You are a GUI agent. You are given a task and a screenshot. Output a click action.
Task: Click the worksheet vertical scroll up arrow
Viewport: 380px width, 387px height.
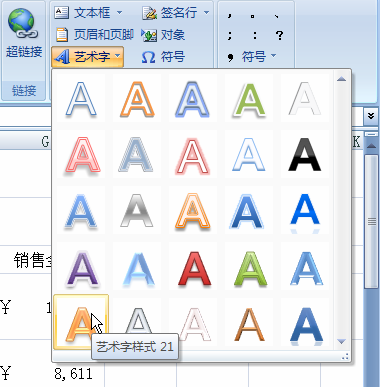point(371,146)
